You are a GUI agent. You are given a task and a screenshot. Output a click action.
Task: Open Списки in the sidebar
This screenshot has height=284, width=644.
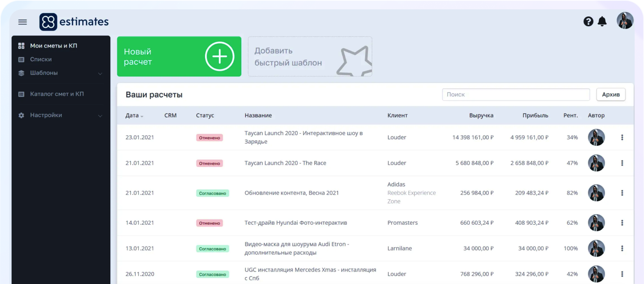[x=41, y=59]
